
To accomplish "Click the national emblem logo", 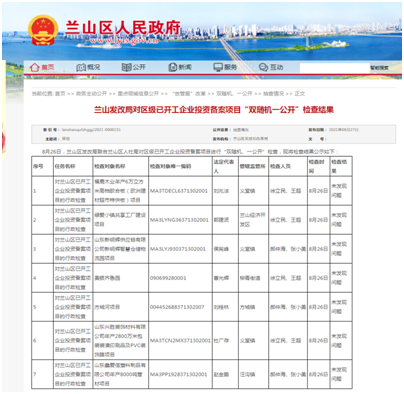I will pos(43,30).
